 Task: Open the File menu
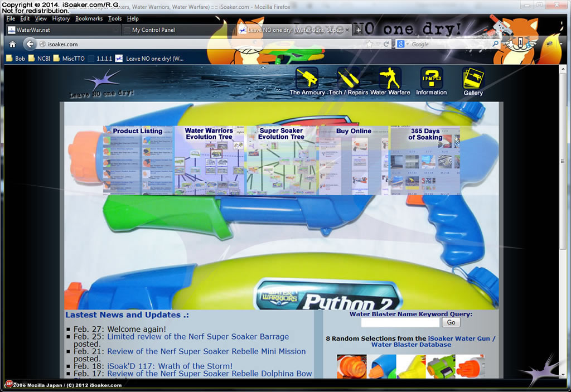pos(11,18)
